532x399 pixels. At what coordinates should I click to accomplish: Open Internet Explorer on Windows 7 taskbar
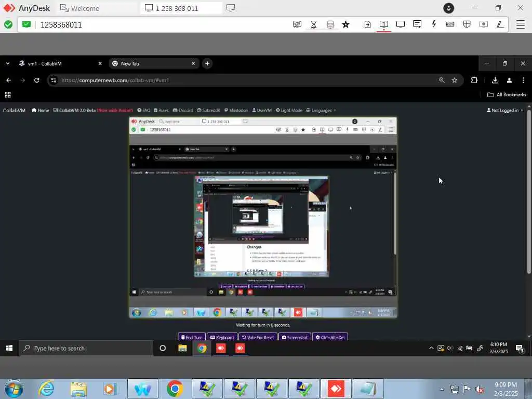46,389
